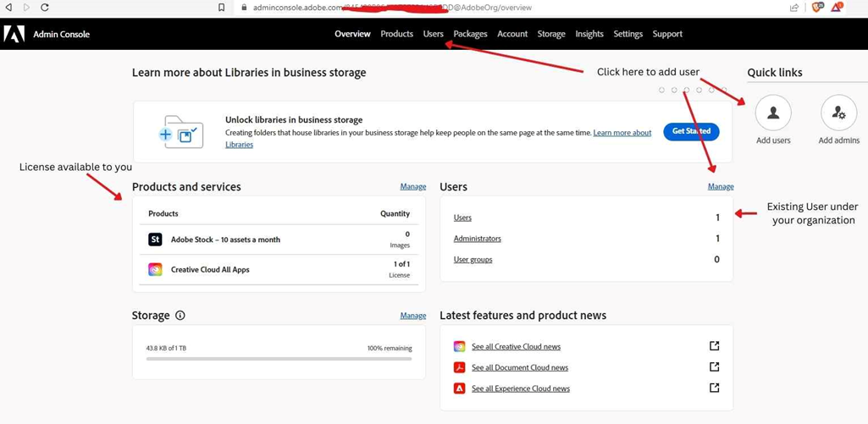The height and width of the screenshot is (424, 868).
Task: Open external link icon for Experience Cloud news
Action: [714, 388]
